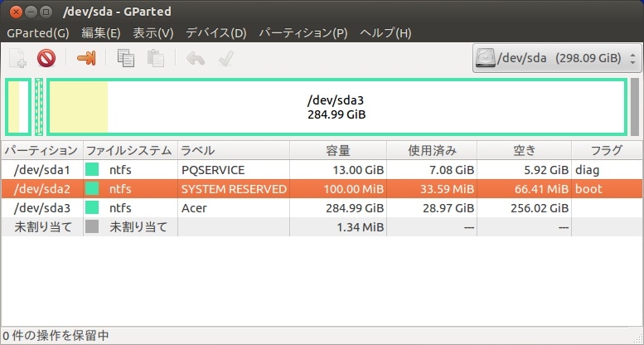Click the /dev/sda3 block in disk graphic
The width and height of the screenshot is (644, 345).
[x=336, y=106]
